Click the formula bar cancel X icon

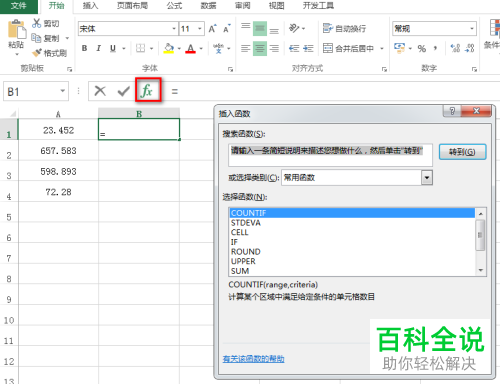[x=100, y=91]
